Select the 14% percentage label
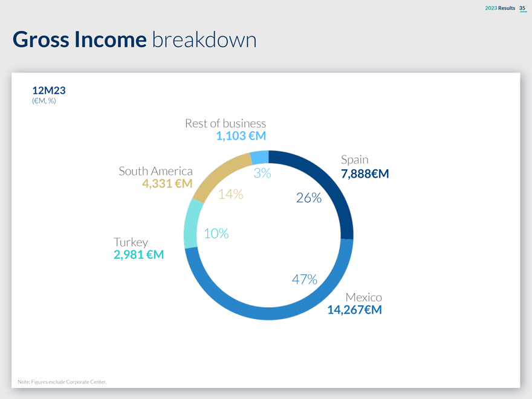Image resolution: width=532 pixels, height=399 pixels. pos(230,194)
